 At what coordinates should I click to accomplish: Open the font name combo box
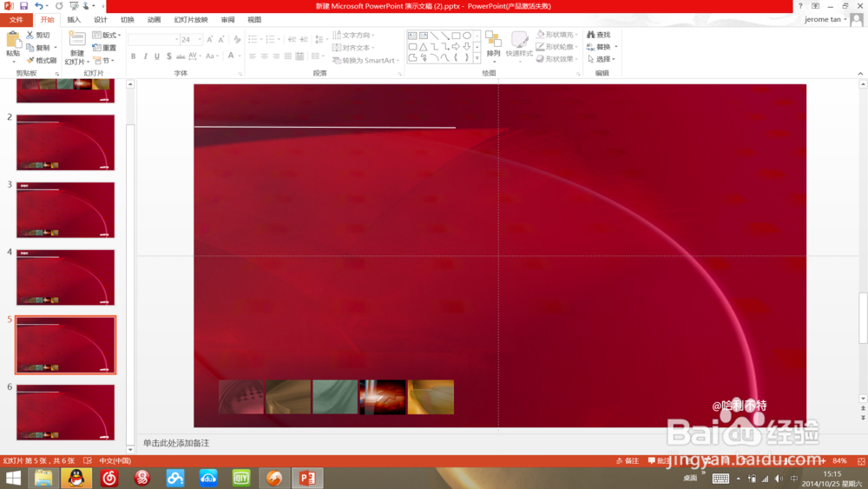pos(154,39)
